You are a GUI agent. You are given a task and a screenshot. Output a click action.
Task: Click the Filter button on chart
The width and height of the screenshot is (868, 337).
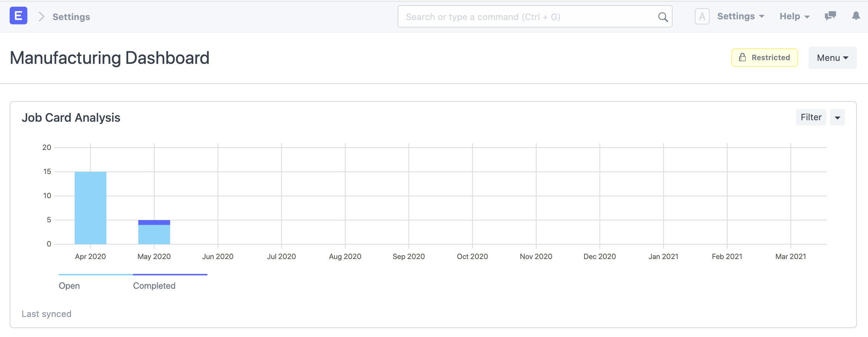pyautogui.click(x=811, y=117)
